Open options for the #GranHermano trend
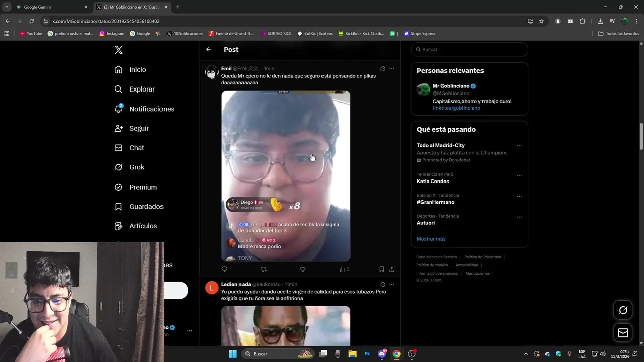The height and width of the screenshot is (362, 644). click(519, 196)
